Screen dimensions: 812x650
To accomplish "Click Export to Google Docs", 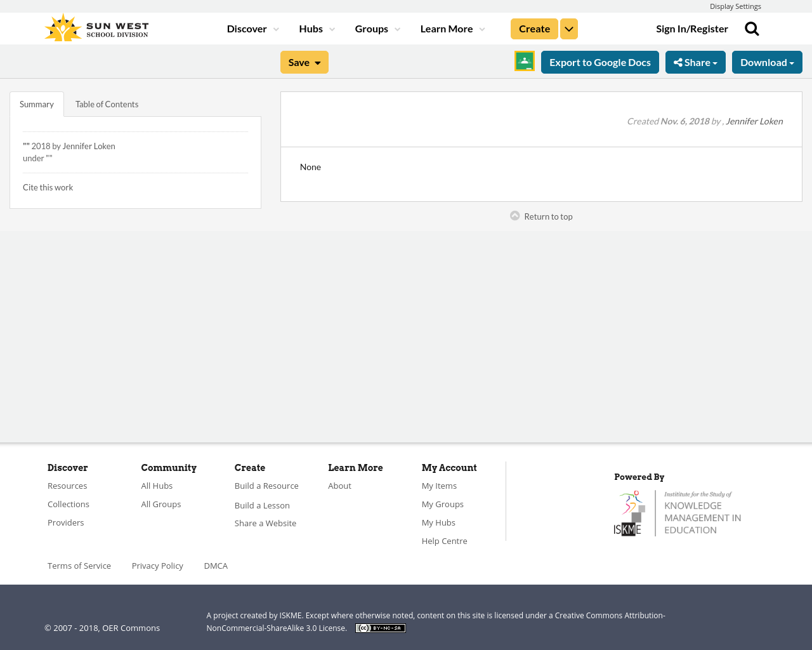I will pos(599,62).
